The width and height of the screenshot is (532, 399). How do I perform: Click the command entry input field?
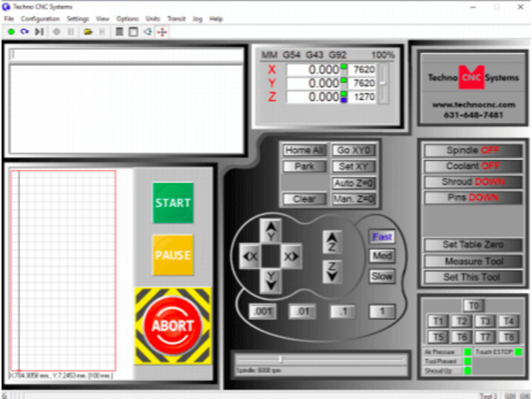pos(127,55)
